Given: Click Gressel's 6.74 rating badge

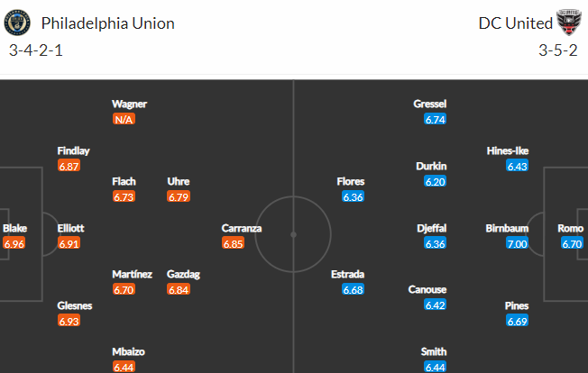Looking at the screenshot, I should 435,120.
